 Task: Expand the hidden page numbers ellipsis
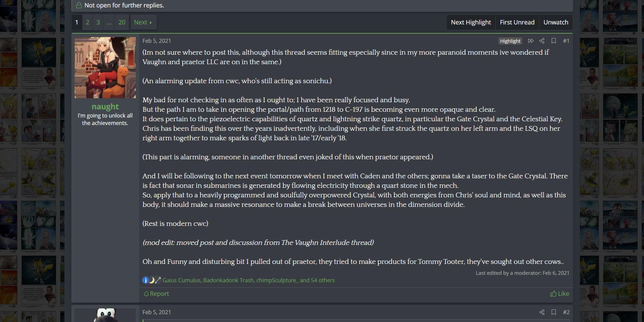pos(109,22)
